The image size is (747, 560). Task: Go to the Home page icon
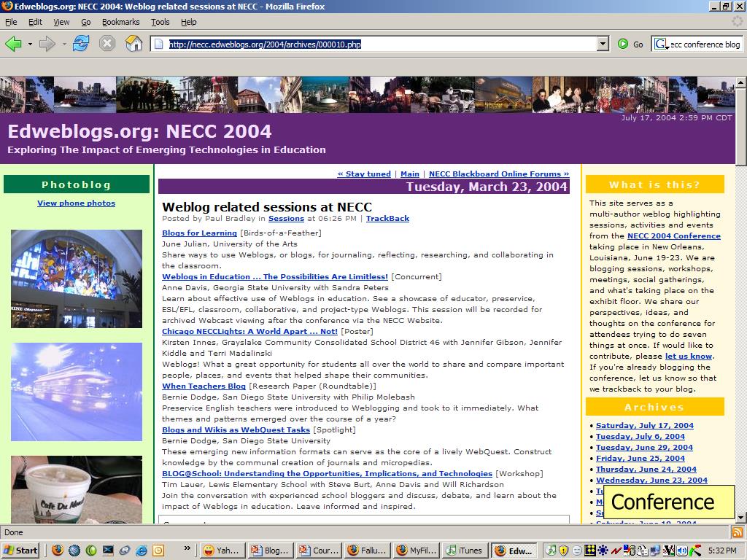point(134,44)
